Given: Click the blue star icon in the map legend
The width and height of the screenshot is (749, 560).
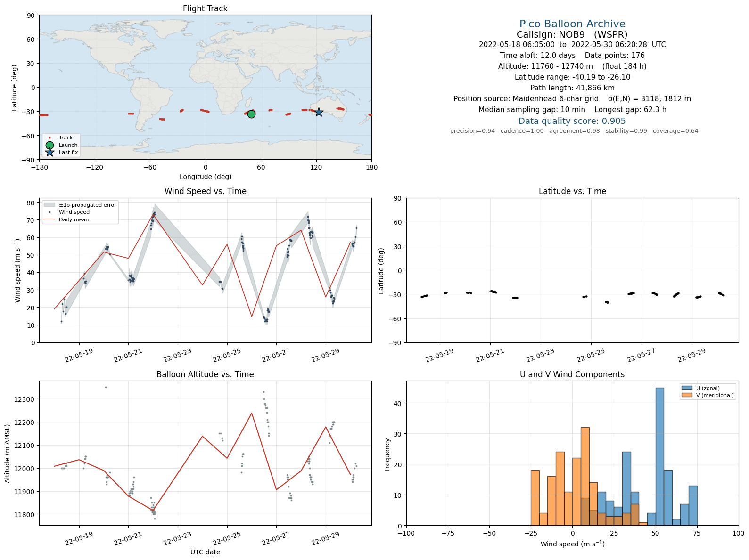Looking at the screenshot, I should click(49, 152).
